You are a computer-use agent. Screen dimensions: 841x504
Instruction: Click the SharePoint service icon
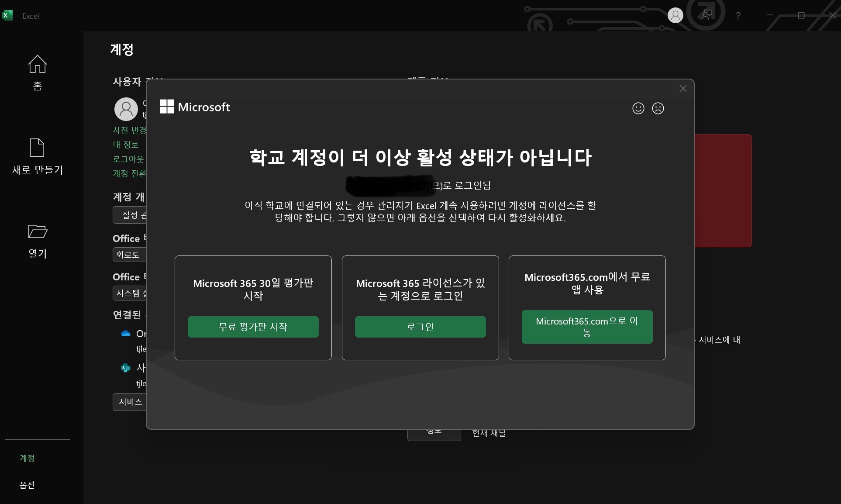pyautogui.click(x=126, y=368)
